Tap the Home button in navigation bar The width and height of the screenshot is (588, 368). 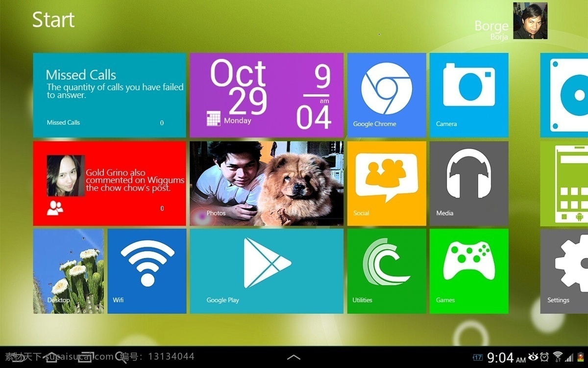coord(51,357)
